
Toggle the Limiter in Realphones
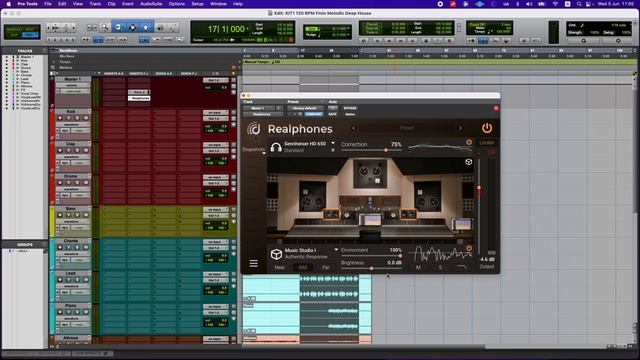tap(487, 143)
